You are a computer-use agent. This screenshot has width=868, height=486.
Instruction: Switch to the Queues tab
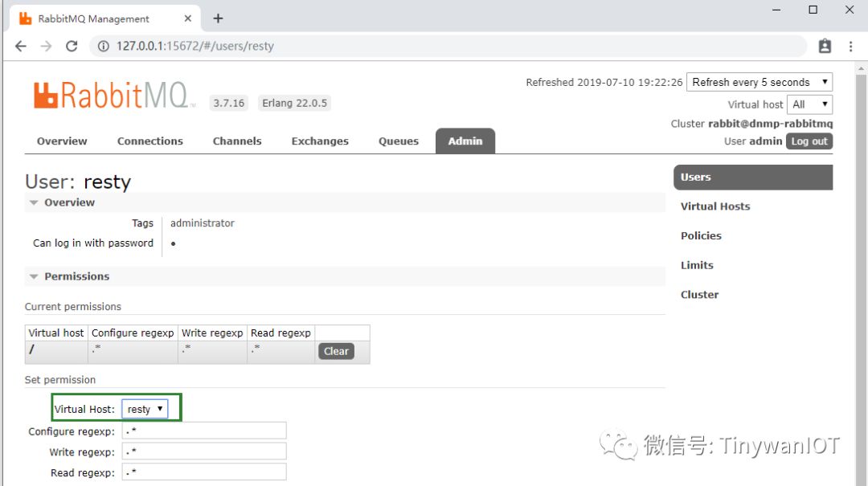[399, 141]
